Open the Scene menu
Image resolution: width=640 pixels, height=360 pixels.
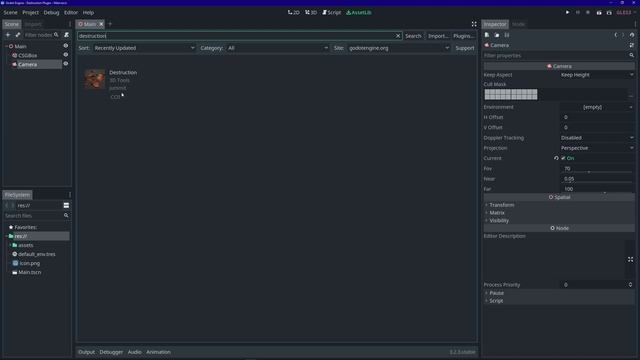point(10,13)
